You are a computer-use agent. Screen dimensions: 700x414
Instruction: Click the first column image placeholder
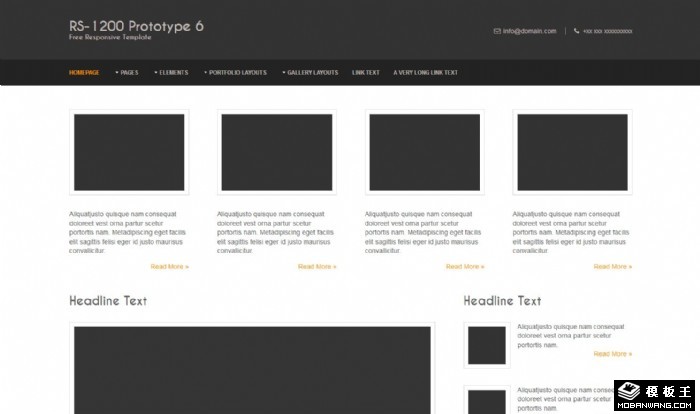[x=129, y=152]
